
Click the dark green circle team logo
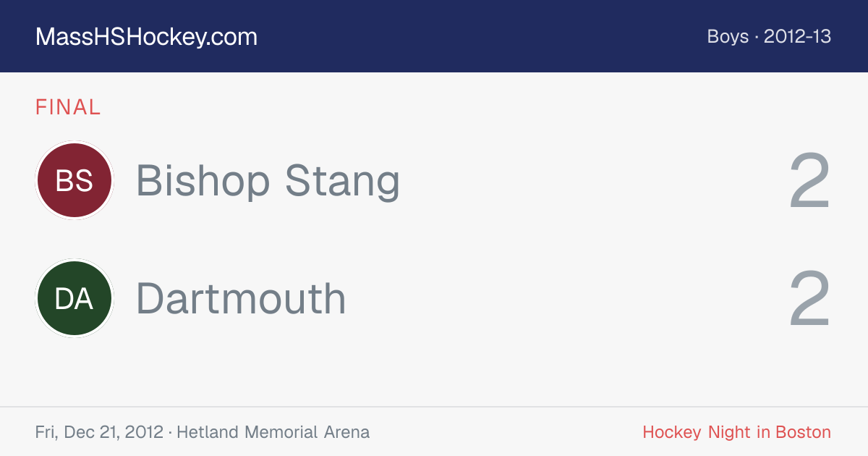point(75,298)
